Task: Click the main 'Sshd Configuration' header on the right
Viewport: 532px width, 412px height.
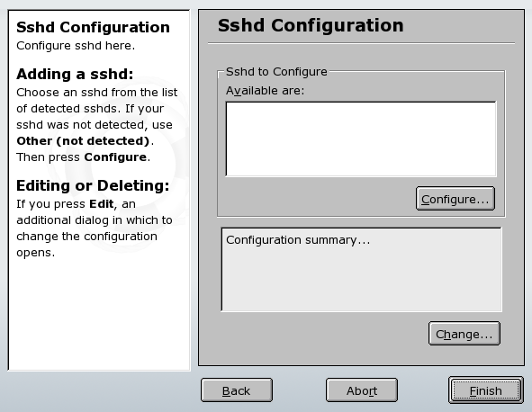Action: [x=311, y=25]
